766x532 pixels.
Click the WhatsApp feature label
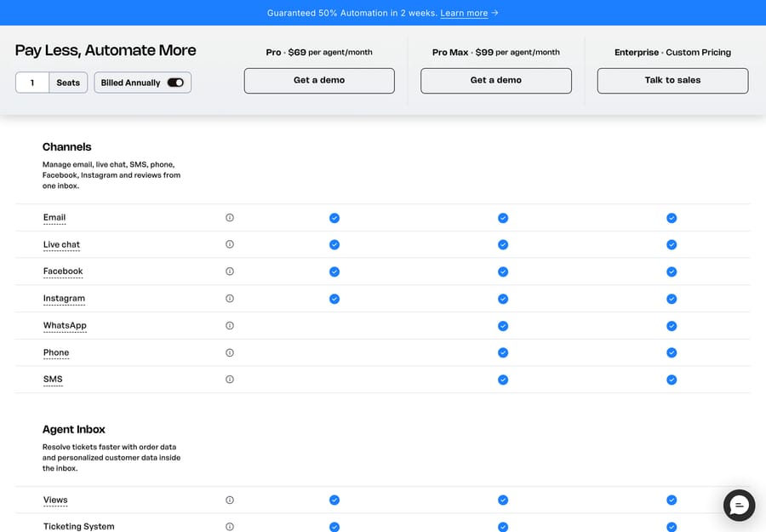pos(65,326)
